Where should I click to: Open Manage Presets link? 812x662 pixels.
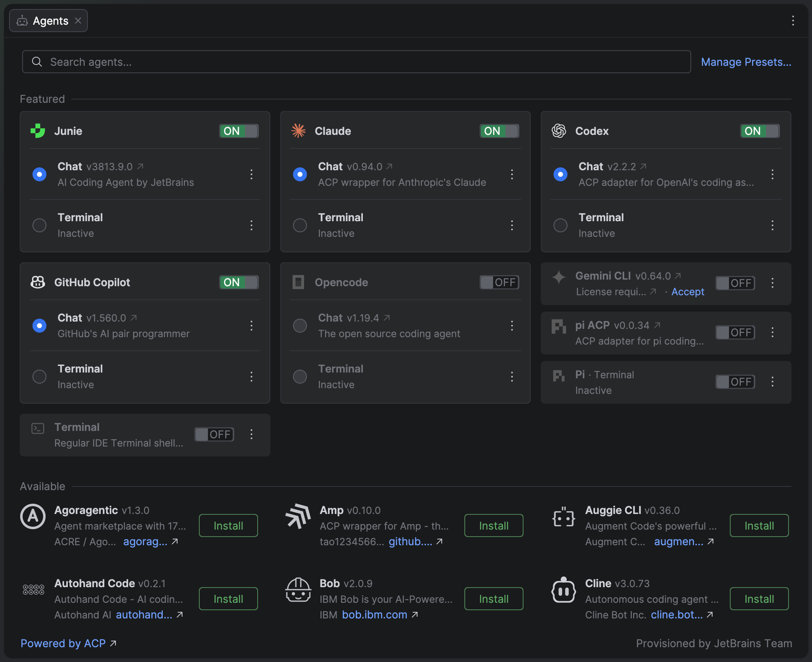coord(746,62)
